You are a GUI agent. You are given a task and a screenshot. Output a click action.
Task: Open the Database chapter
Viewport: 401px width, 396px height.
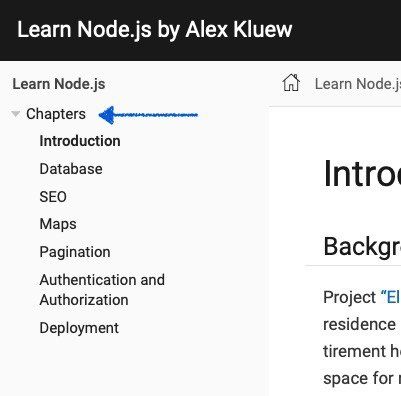71,169
